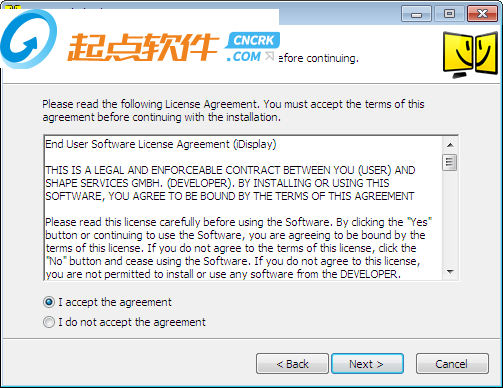Image resolution: width=503 pixels, height=388 pixels.
Task: Return to previous page with < Back
Action: pos(292,364)
